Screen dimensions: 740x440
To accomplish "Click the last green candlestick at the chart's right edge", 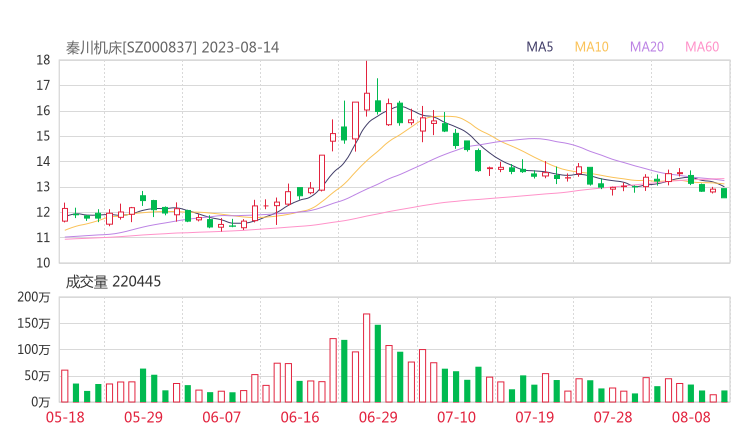I will [724, 193].
